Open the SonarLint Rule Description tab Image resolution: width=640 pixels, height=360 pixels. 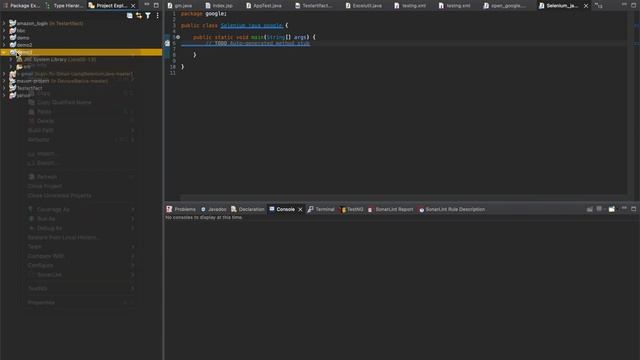452,209
